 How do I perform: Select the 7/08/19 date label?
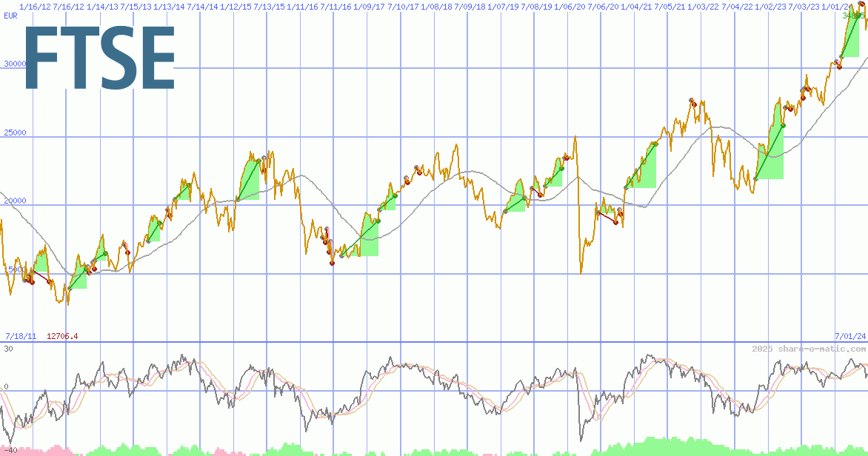coord(536,7)
